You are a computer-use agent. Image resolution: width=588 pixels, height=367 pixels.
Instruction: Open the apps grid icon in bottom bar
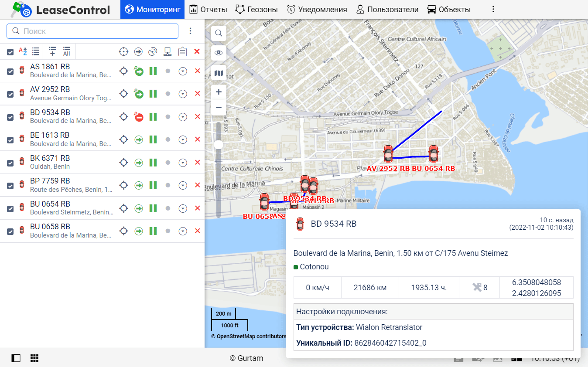click(x=34, y=358)
